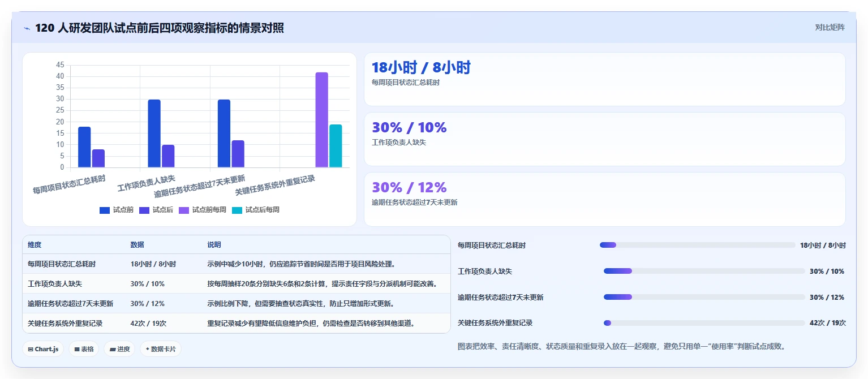The image size is (868, 379).
Task: Click progress label 逾期任务状态超过7天未更新
Action: (501, 298)
